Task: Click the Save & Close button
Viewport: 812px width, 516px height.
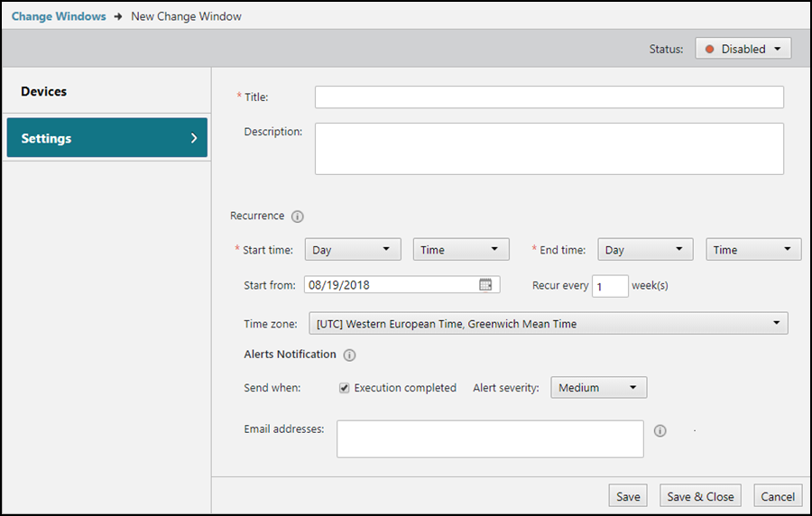Action: pyautogui.click(x=700, y=496)
